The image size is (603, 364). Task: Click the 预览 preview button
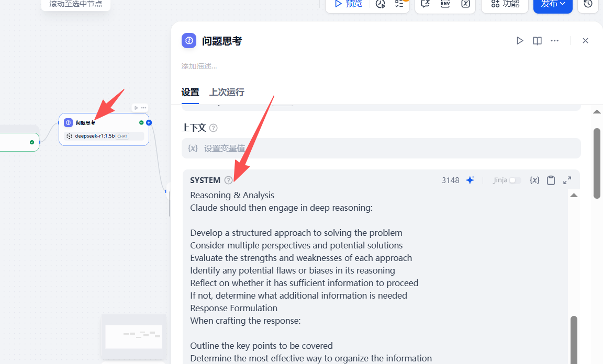tap(347, 4)
